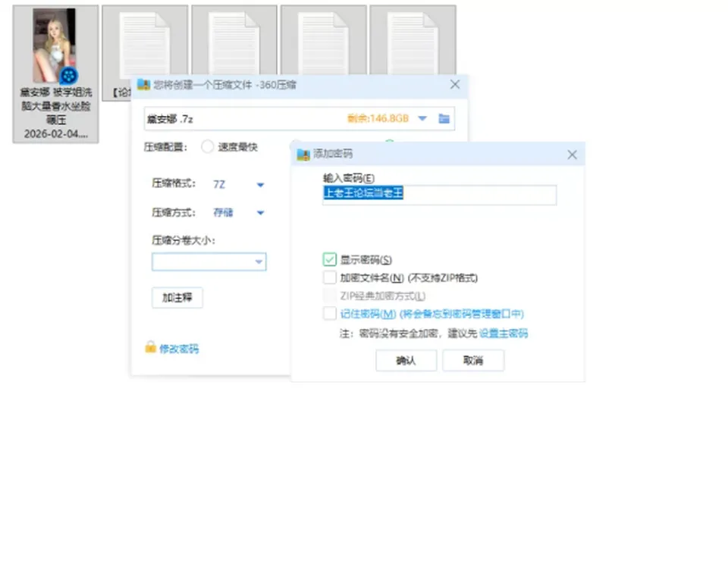
Task: Select the video file thumbnail dated 2026-02-04
Action: pos(55,74)
